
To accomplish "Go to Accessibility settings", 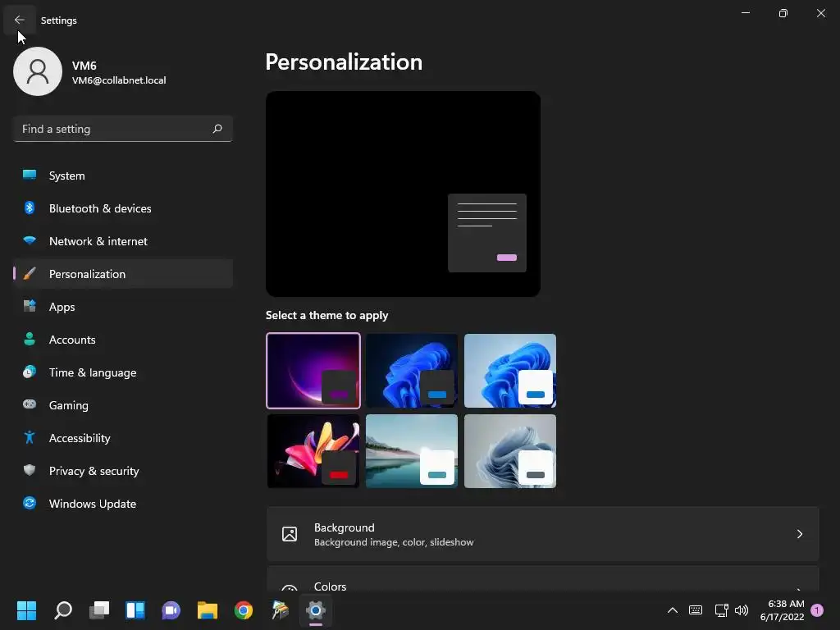I will (x=123, y=438).
